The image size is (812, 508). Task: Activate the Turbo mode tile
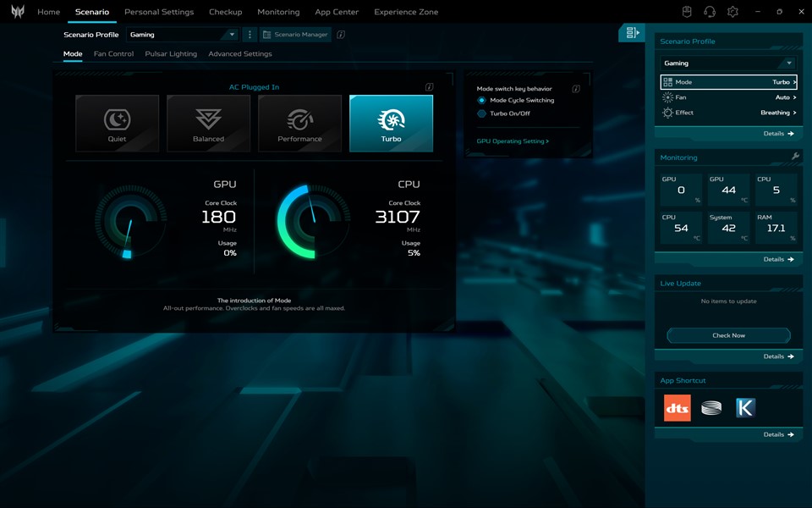(391, 123)
